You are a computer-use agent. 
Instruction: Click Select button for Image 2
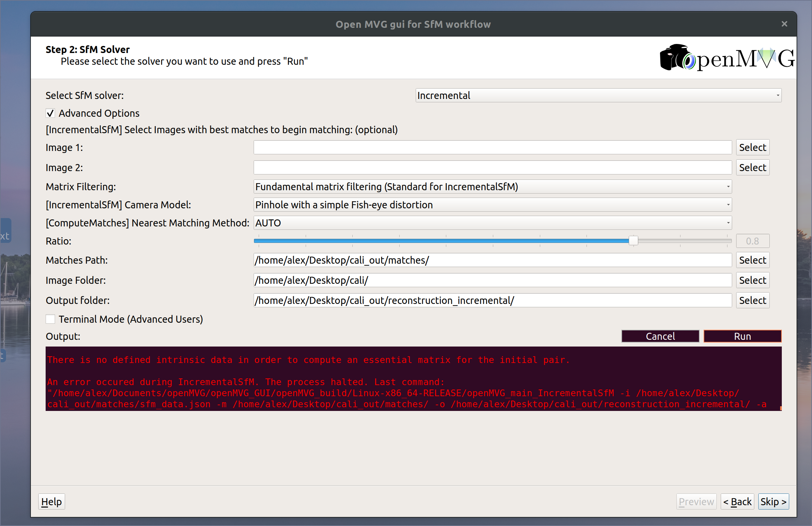point(752,168)
